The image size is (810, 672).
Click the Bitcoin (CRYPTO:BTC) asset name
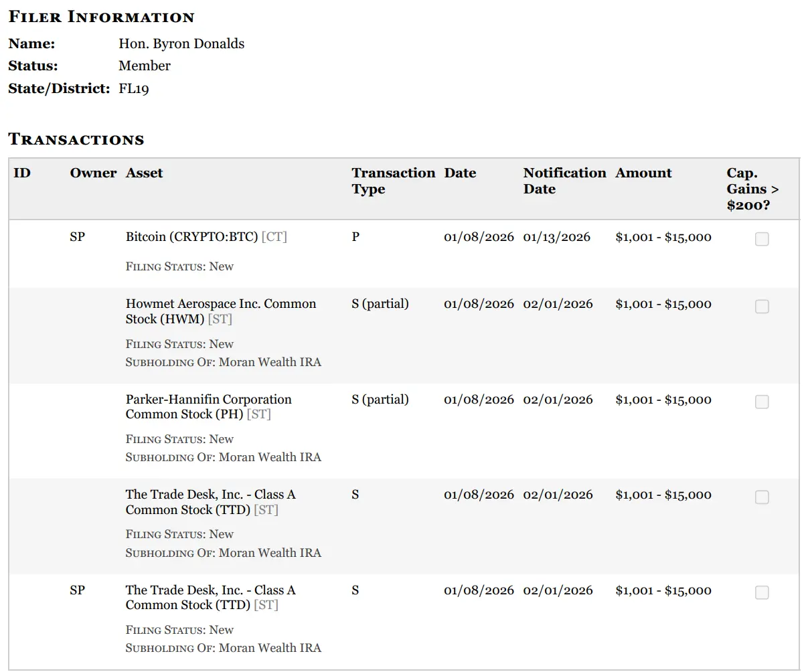click(191, 237)
